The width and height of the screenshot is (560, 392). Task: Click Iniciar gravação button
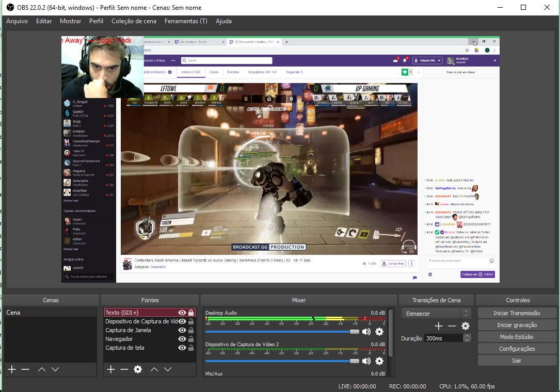click(x=517, y=325)
